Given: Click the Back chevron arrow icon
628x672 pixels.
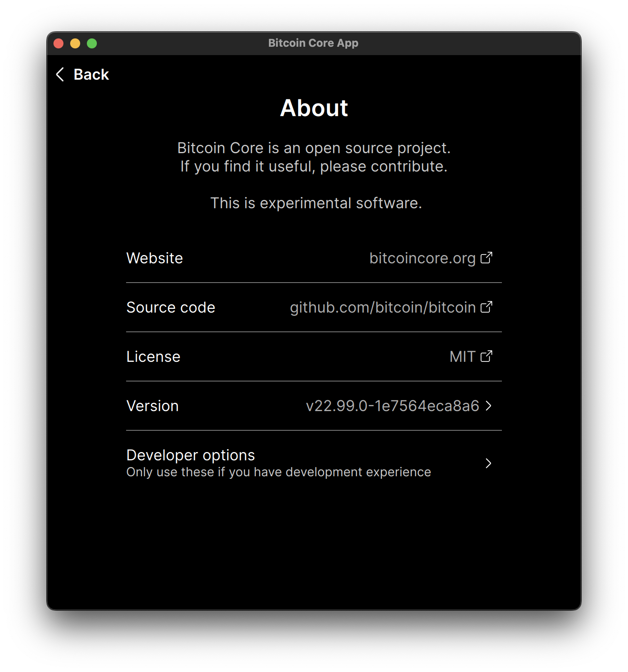Looking at the screenshot, I should (60, 74).
